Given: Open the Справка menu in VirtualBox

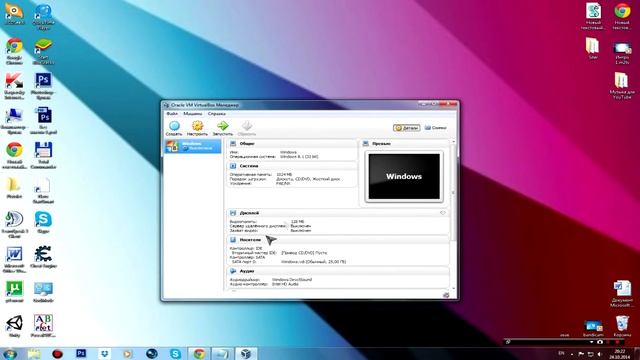Looking at the screenshot, I should (217, 114).
